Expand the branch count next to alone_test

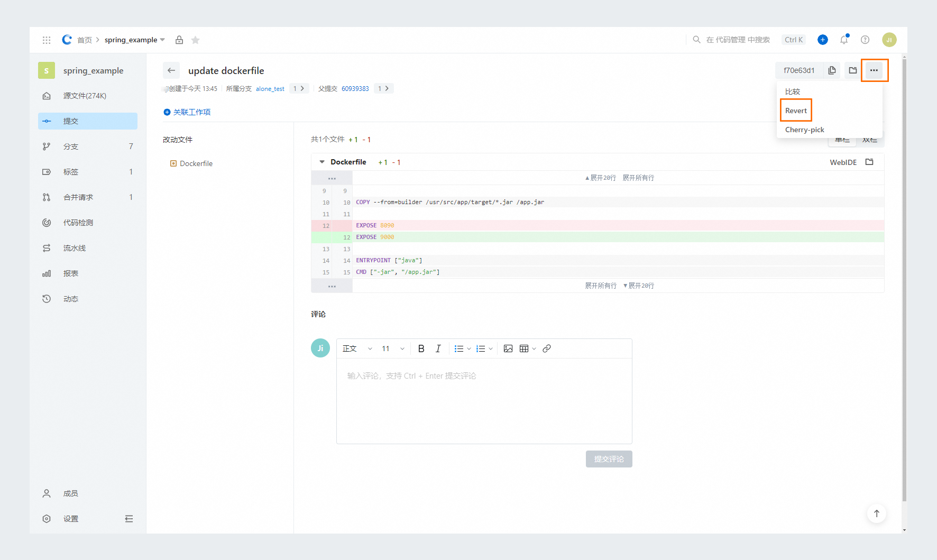tap(299, 88)
